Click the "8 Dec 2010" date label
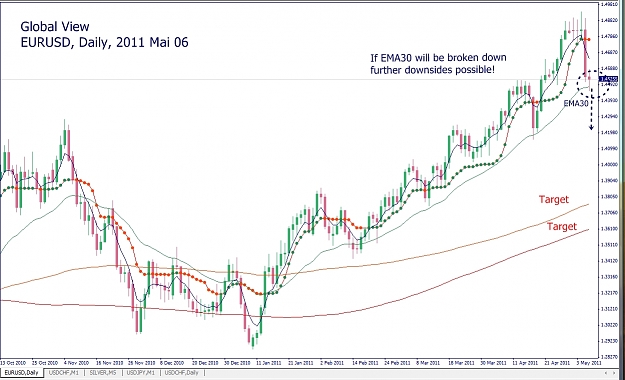 (172, 363)
